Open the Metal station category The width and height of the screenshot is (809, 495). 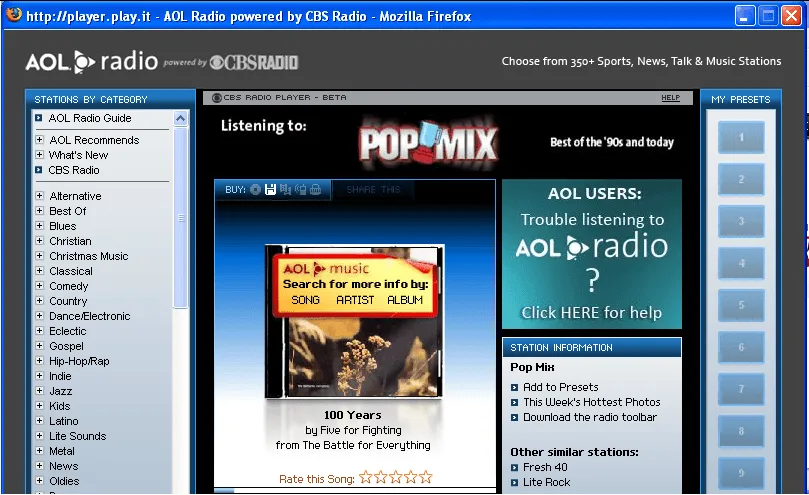pyautogui.click(x=62, y=451)
